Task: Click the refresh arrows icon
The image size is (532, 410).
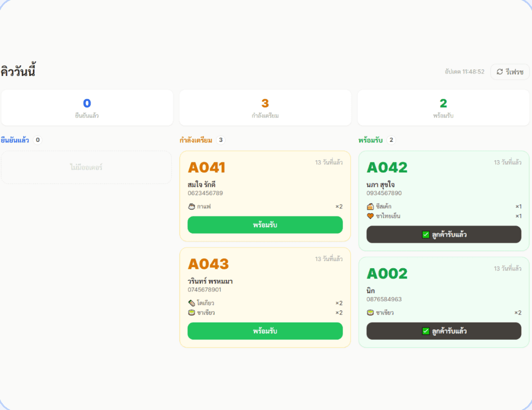Action: [x=500, y=72]
